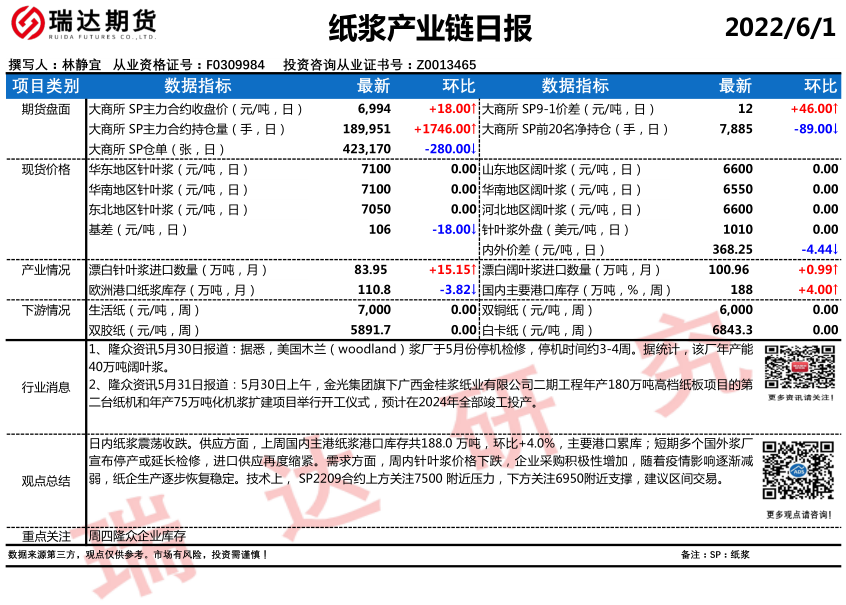Click the 重点关注 section label
The width and height of the screenshot is (846, 605).
pos(46,536)
